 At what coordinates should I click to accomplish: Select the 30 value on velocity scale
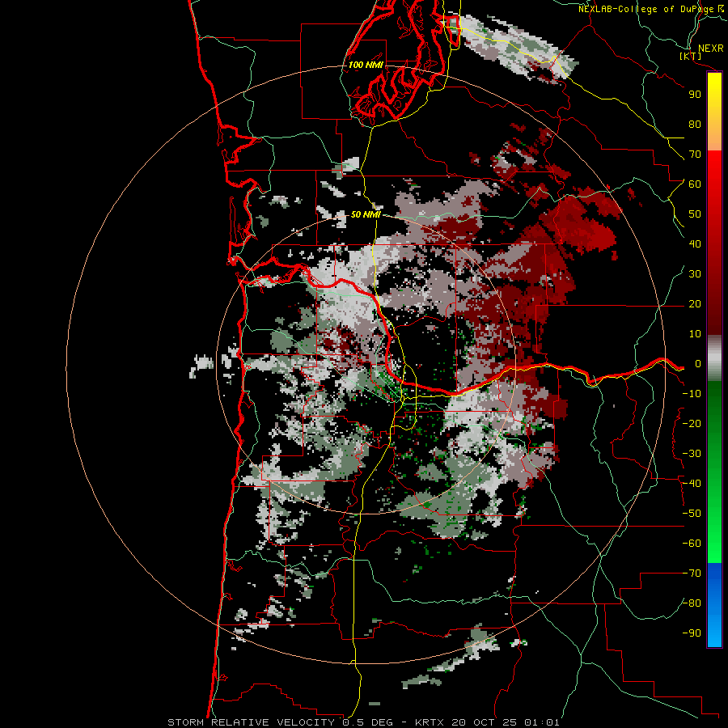pyautogui.click(x=695, y=274)
